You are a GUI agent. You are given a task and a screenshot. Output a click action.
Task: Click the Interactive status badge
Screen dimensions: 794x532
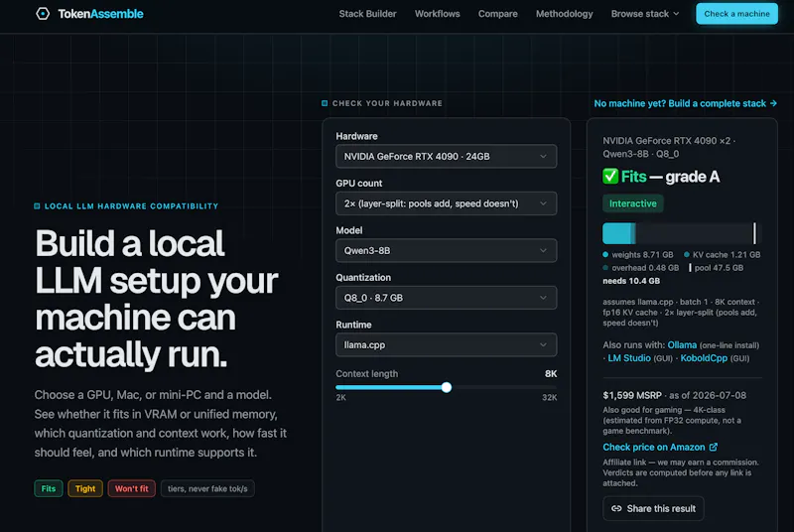633,203
